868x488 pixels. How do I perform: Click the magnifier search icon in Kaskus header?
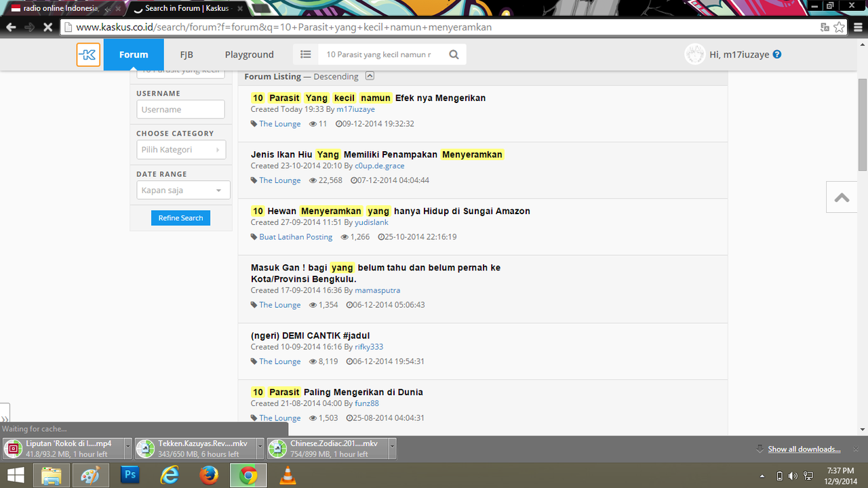click(454, 54)
